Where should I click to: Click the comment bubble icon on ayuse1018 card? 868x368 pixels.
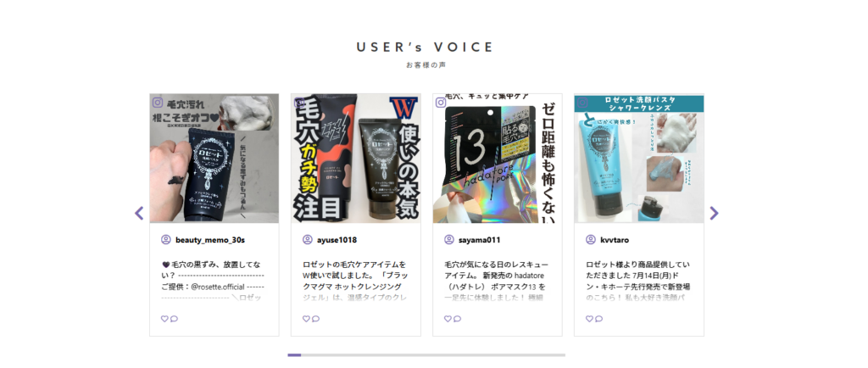pos(315,319)
